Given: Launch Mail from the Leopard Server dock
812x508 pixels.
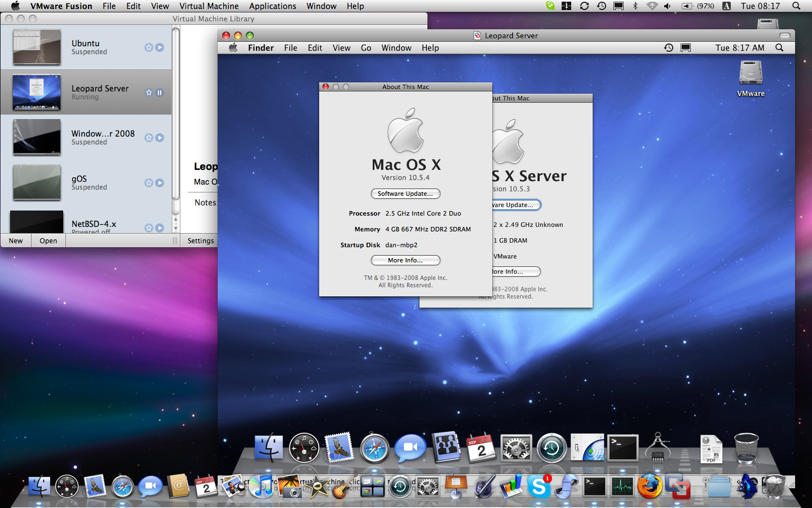Looking at the screenshot, I should point(339,448).
